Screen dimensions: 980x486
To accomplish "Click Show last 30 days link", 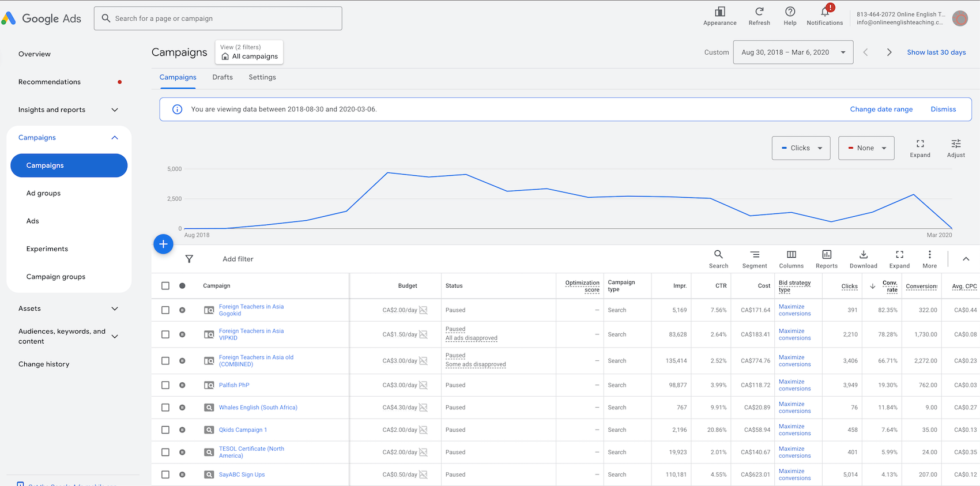I will point(936,52).
